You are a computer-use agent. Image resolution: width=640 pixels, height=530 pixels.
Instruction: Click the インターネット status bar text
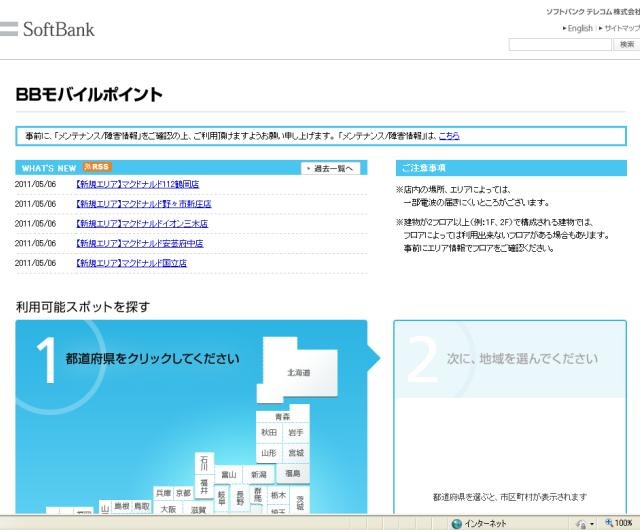point(485,523)
